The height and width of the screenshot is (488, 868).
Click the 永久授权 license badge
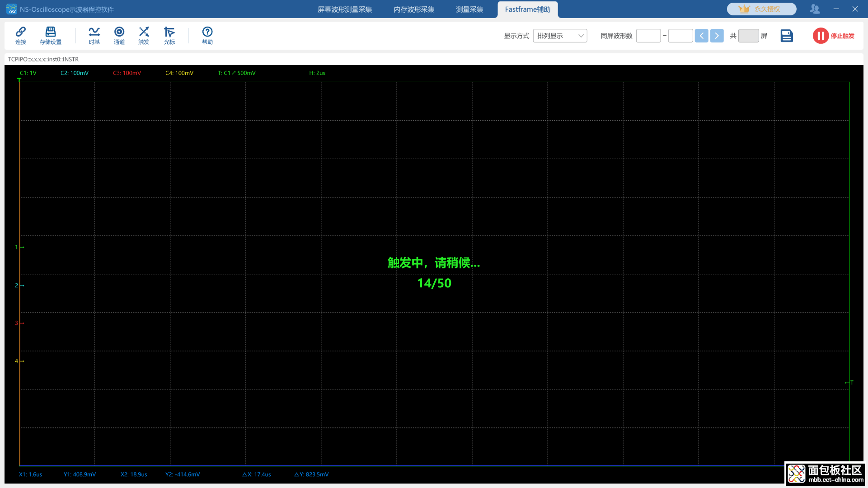(761, 9)
